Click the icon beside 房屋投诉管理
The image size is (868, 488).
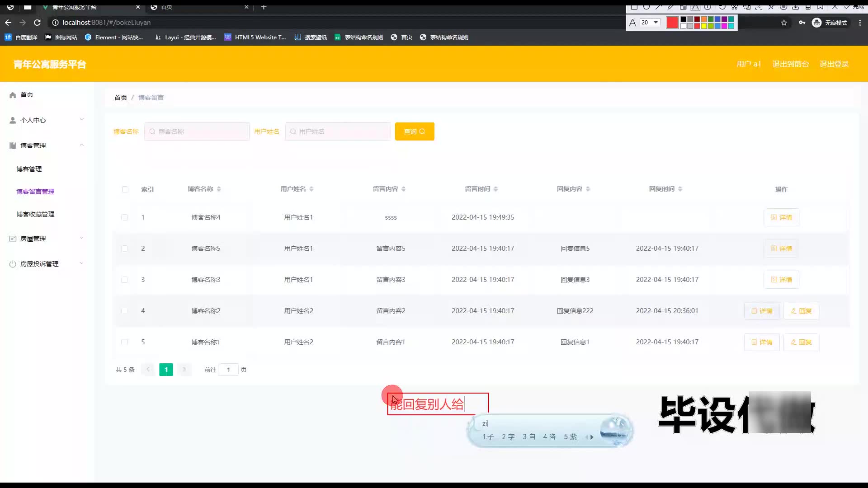point(13,264)
